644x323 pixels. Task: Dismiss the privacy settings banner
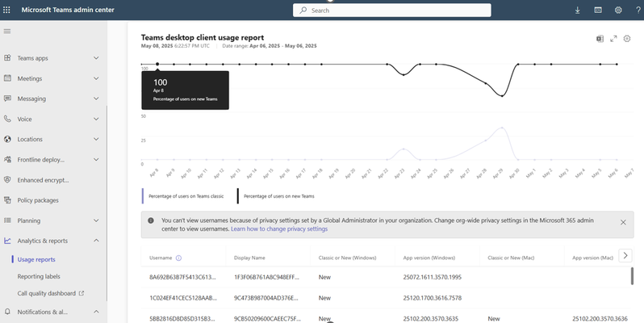(x=623, y=222)
